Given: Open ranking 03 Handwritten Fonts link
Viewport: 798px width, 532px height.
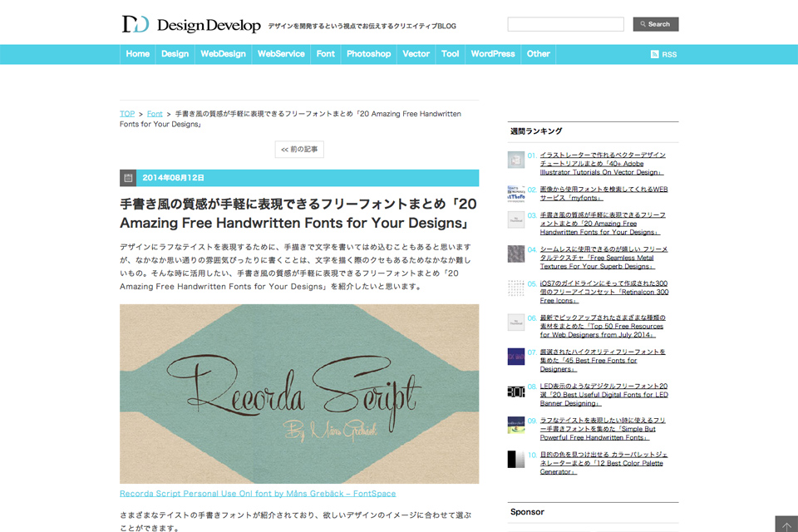Looking at the screenshot, I should click(x=603, y=224).
